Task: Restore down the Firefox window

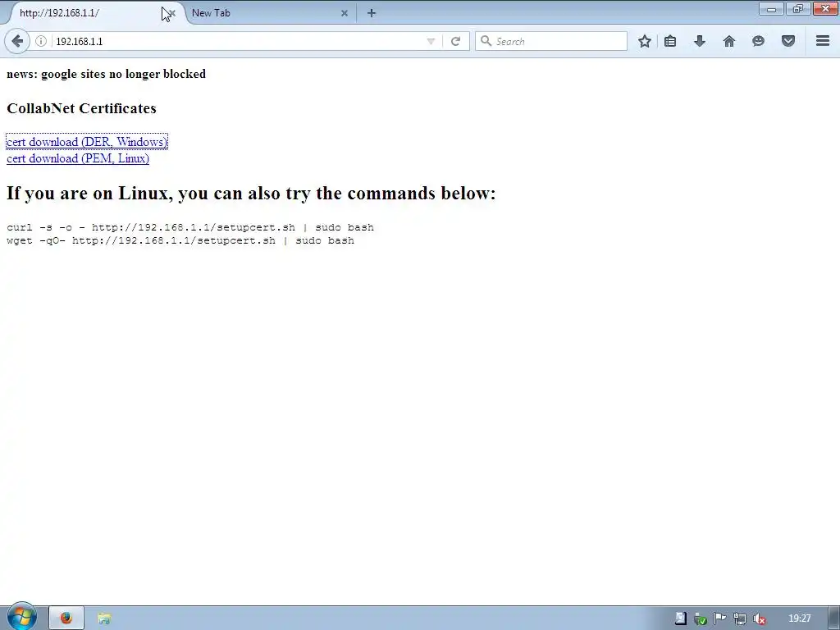Action: tap(798, 8)
